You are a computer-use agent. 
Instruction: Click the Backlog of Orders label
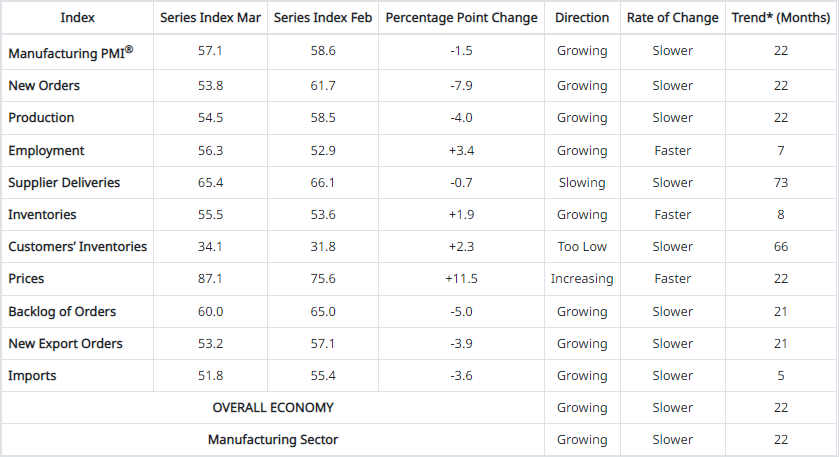[62, 312]
